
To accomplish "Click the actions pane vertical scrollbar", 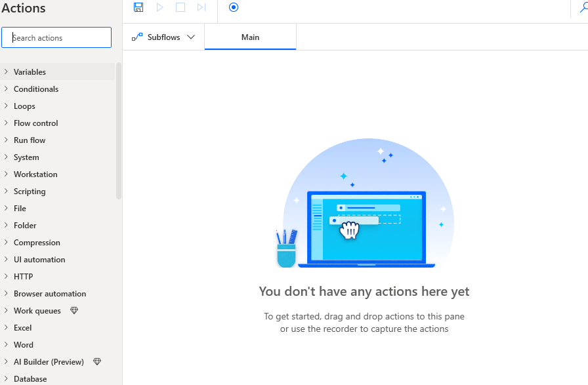I will pyautogui.click(x=119, y=131).
